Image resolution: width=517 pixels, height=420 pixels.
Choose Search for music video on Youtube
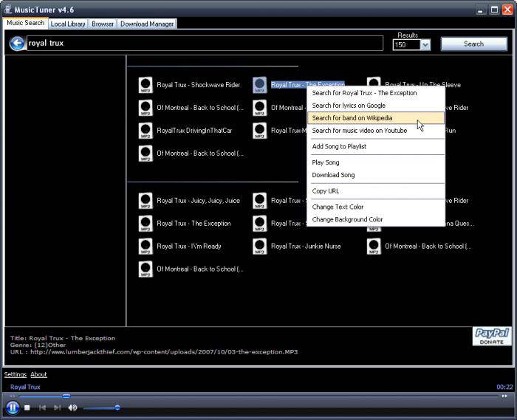pyautogui.click(x=376, y=131)
